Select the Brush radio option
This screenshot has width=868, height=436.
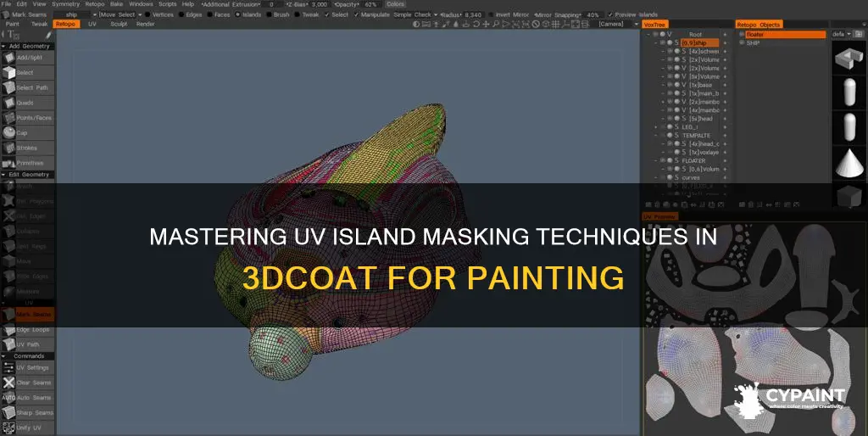277,15
